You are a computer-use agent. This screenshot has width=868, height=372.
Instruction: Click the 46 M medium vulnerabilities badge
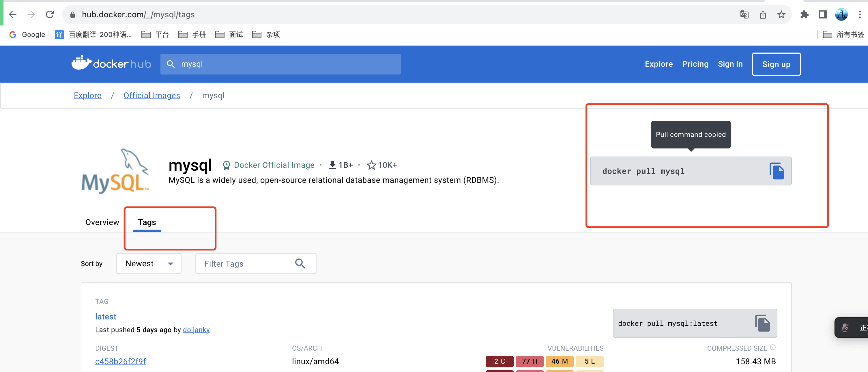click(x=559, y=361)
